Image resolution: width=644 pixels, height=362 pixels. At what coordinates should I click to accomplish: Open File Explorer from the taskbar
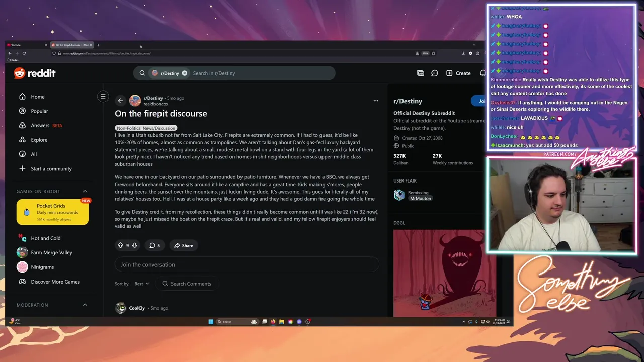[282, 322]
